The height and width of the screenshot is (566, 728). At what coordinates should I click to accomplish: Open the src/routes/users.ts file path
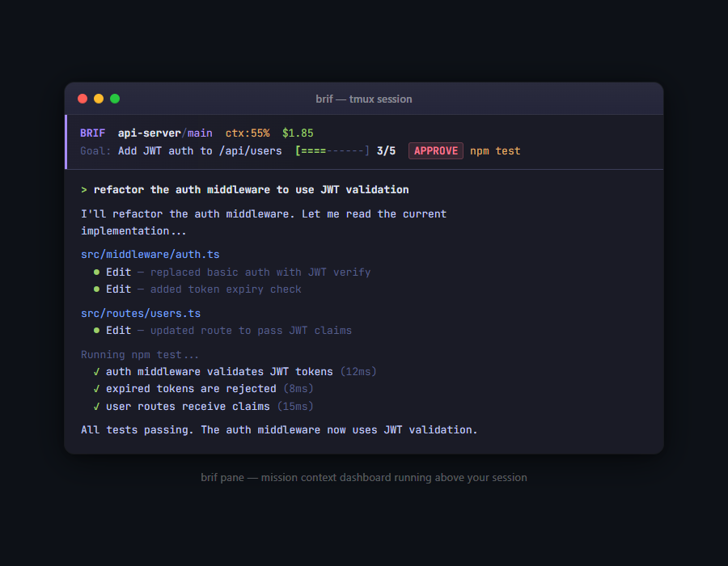click(x=141, y=313)
